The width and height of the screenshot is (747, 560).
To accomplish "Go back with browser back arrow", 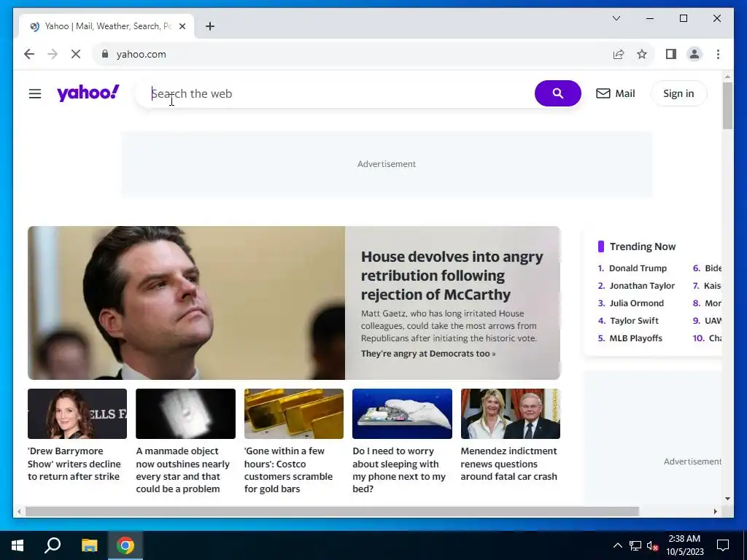I will coord(29,54).
